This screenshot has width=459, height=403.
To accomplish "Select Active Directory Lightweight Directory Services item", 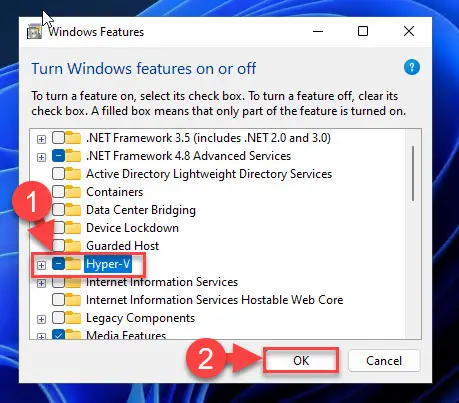I will (209, 174).
